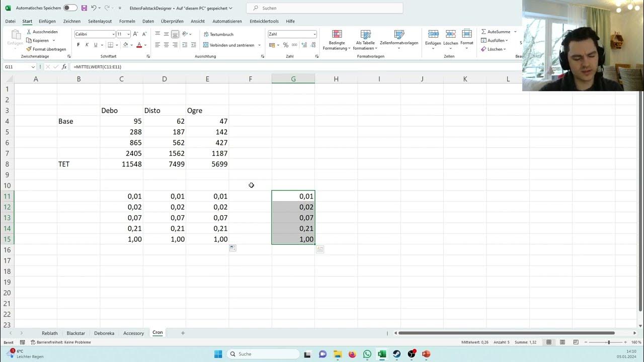The width and height of the screenshot is (644, 362).
Task: Adjust the zoom slider in status bar
Action: (x=608, y=342)
